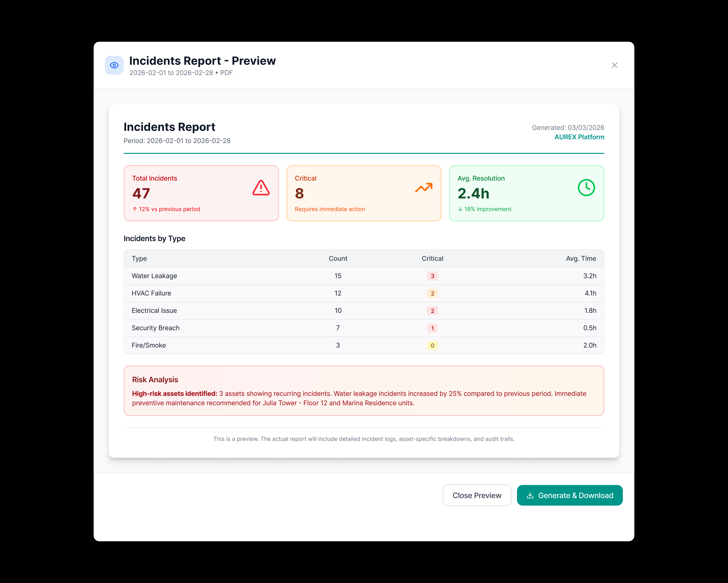Click the up arrow next to 12% vs previous period
Viewport: 728px width, 583px height.
pos(135,209)
